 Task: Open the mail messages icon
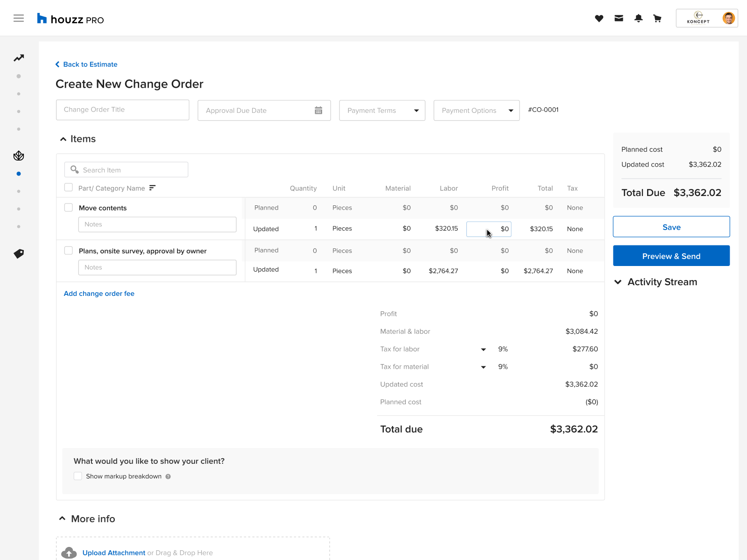[x=619, y=18]
